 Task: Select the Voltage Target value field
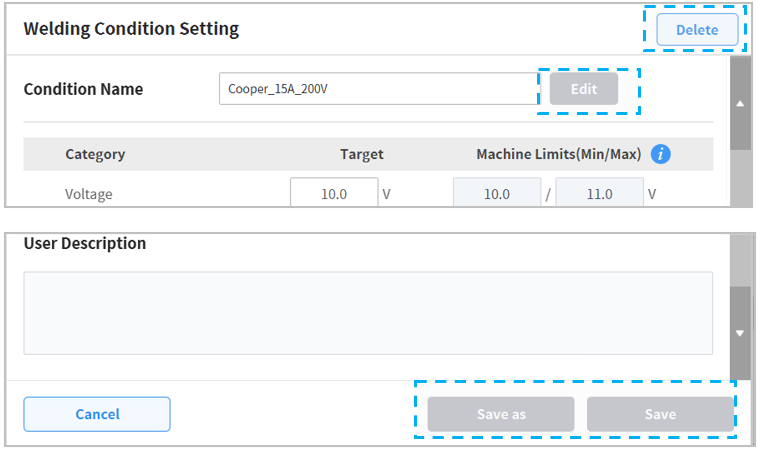pyautogui.click(x=334, y=193)
